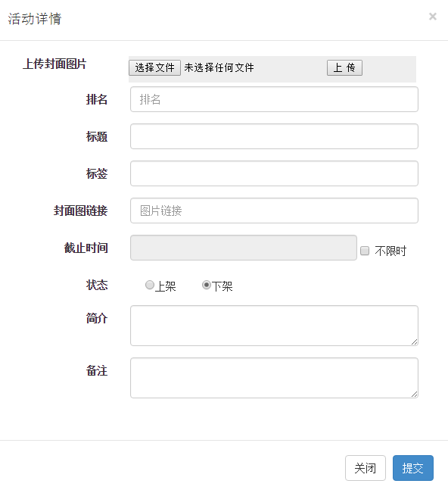Click the 简介 textarea resize handle
Viewport: 448px width, 493px height.
pos(415,342)
